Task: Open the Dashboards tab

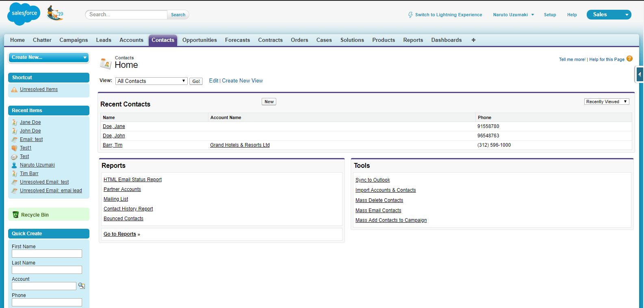Action: pos(446,40)
